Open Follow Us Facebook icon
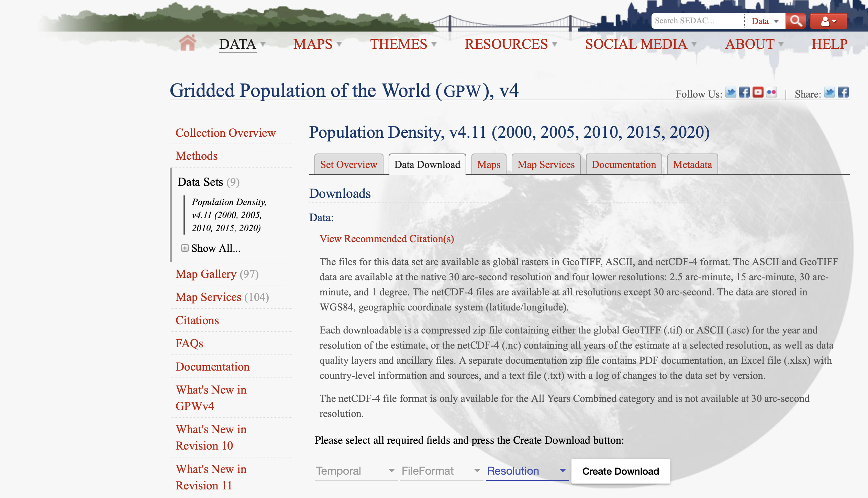This screenshot has height=498, width=868. (x=744, y=92)
